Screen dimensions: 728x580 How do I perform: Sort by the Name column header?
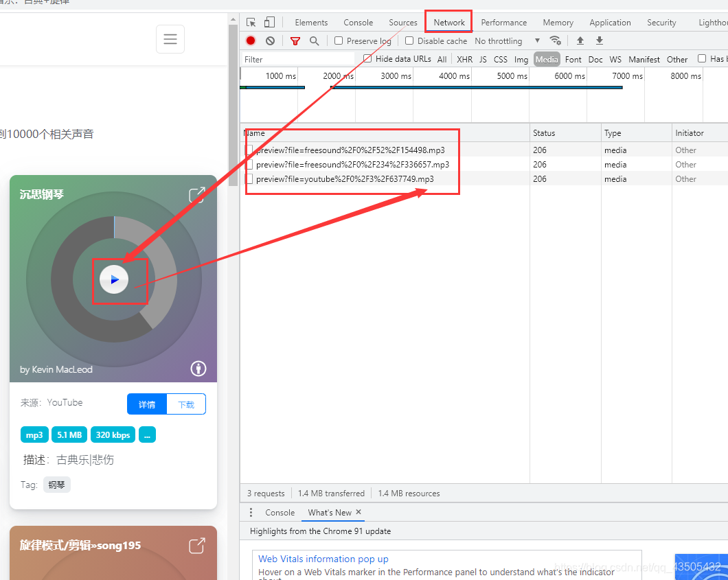(385, 133)
